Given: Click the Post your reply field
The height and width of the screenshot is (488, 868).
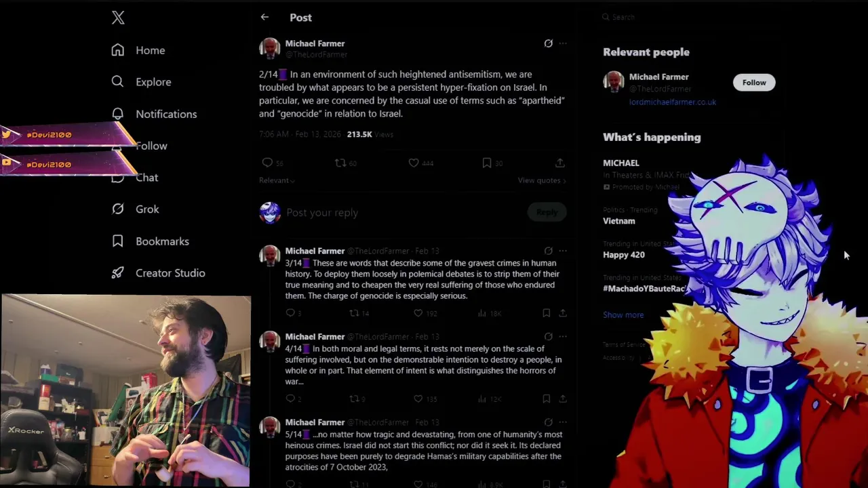Looking at the screenshot, I should coord(403,213).
